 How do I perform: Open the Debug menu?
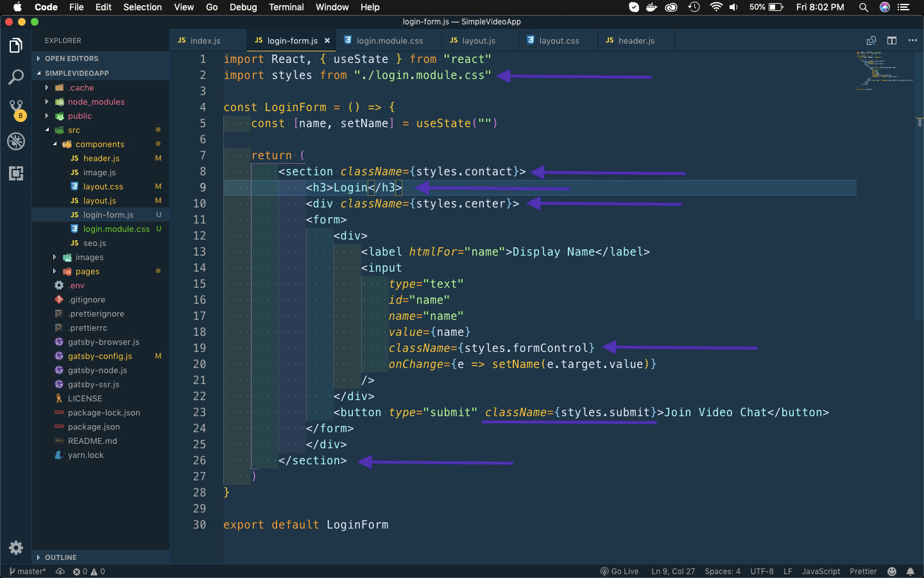(243, 7)
